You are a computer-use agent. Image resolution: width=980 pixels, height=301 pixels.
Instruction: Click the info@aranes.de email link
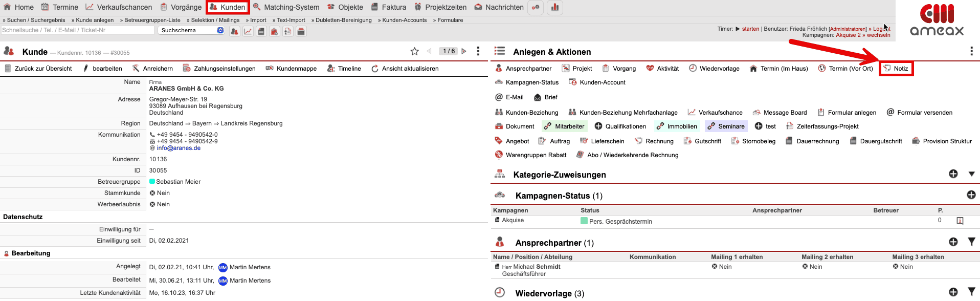179,148
